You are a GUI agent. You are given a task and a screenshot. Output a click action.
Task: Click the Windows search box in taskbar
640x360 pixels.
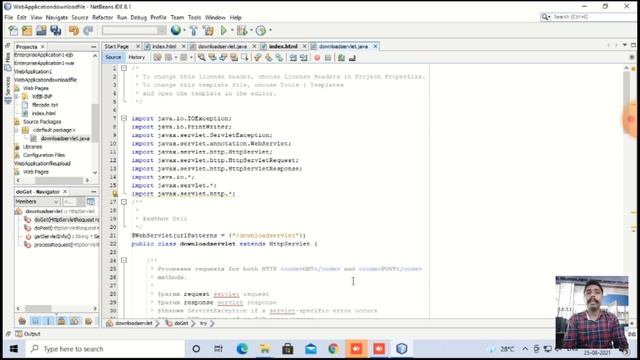[105, 349]
